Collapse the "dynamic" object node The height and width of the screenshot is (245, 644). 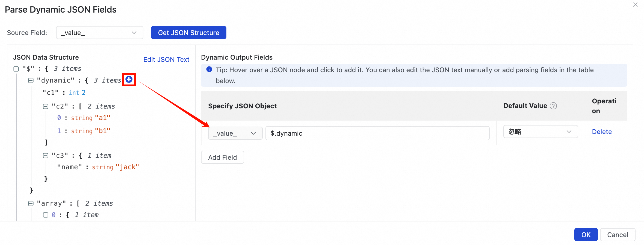pos(31,80)
